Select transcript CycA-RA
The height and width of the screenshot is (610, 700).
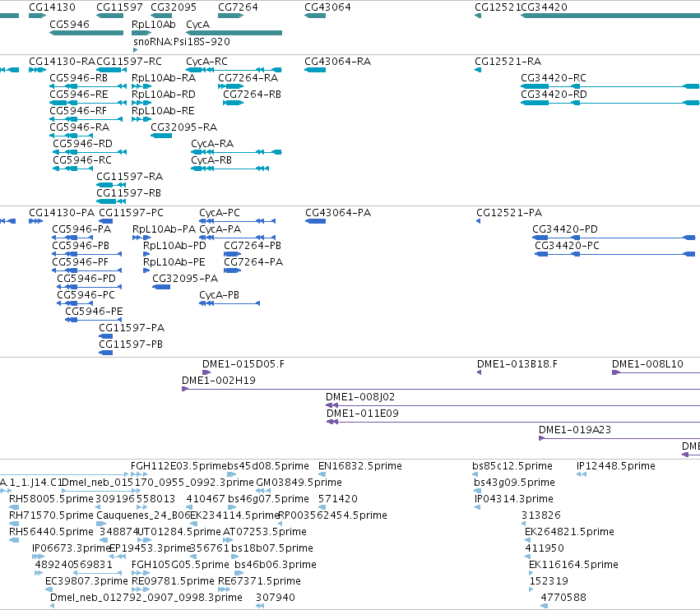point(212,144)
